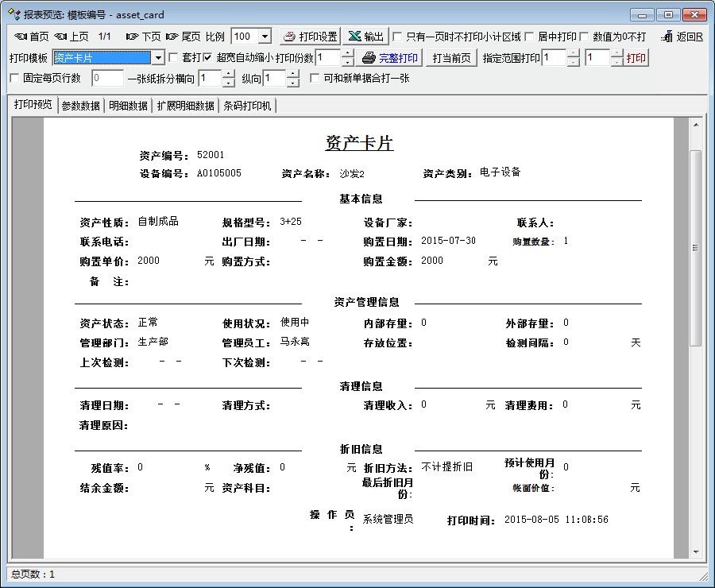Viewport: 715px width, 588px height.
Task: Open the 比例 zoom scale dropdown
Action: (x=265, y=37)
